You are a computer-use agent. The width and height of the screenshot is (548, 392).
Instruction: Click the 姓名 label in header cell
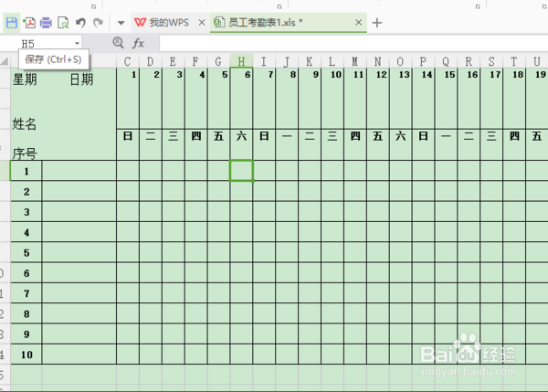[x=25, y=123]
